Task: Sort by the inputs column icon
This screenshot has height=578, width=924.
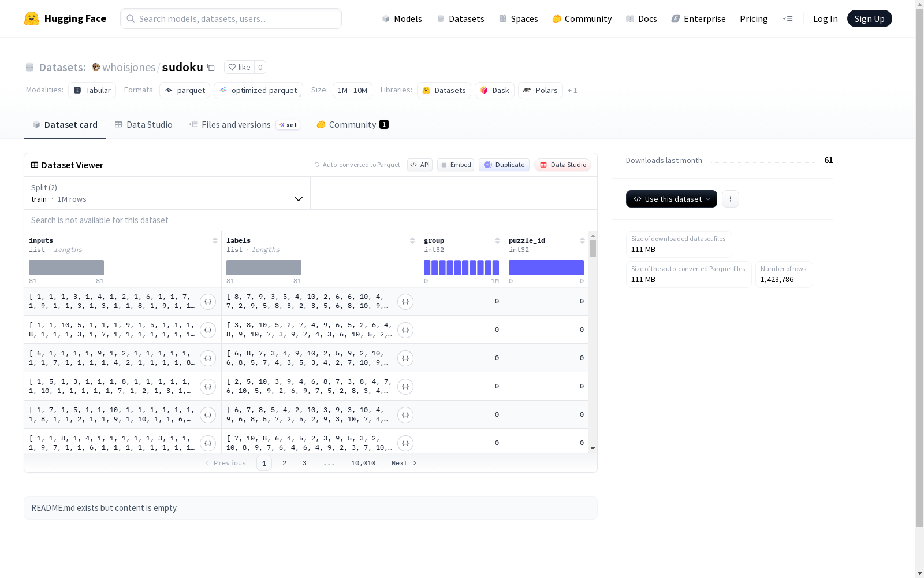Action: 215,240
